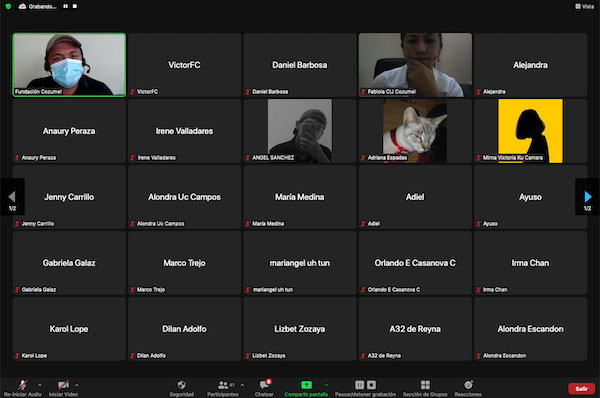Pause recording in the bottom toolbar
The image size is (600, 398).
pos(359,385)
